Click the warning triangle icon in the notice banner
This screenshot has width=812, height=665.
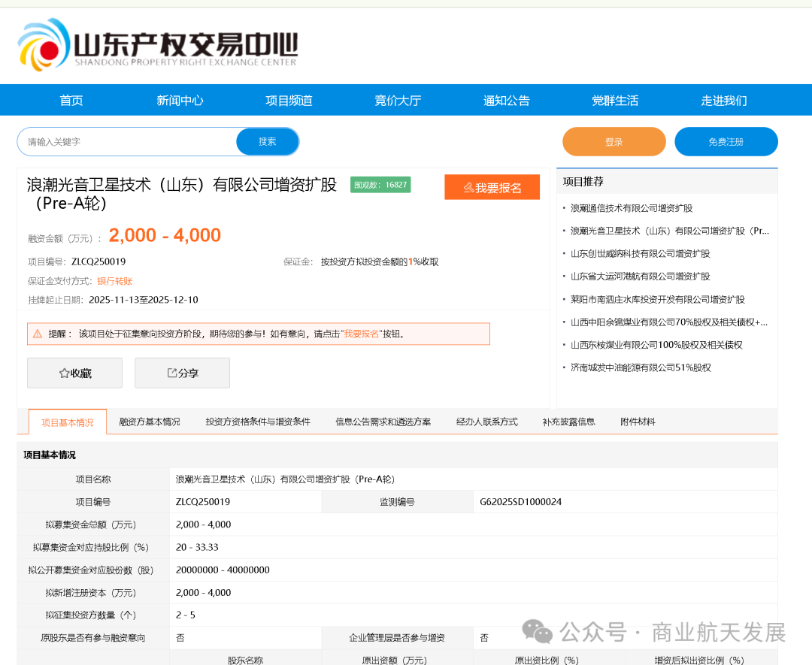click(37, 334)
